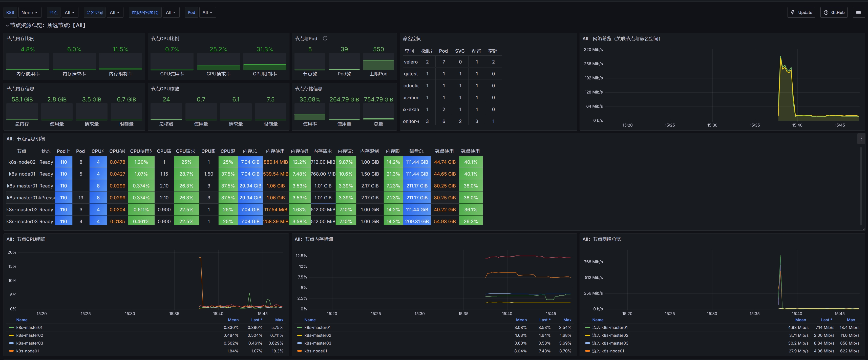Click orange color swatch of 内存明细 k8s-node01
This screenshot has width=868, height=360.
click(300, 351)
